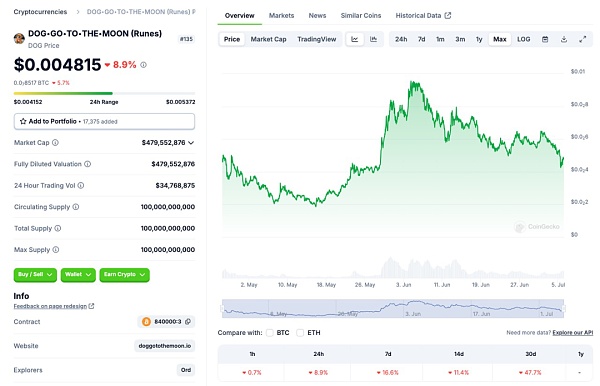Image resolution: width=600 pixels, height=386 pixels.
Task: Expand the Market Cap value chevron
Action: pos(191,143)
